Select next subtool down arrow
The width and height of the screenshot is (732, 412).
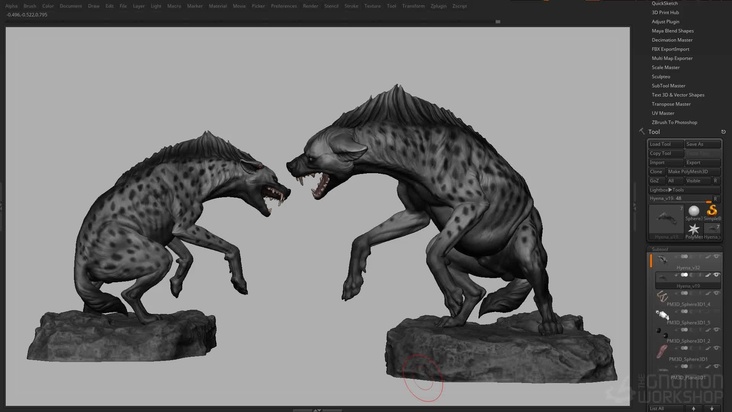[x=712, y=408]
